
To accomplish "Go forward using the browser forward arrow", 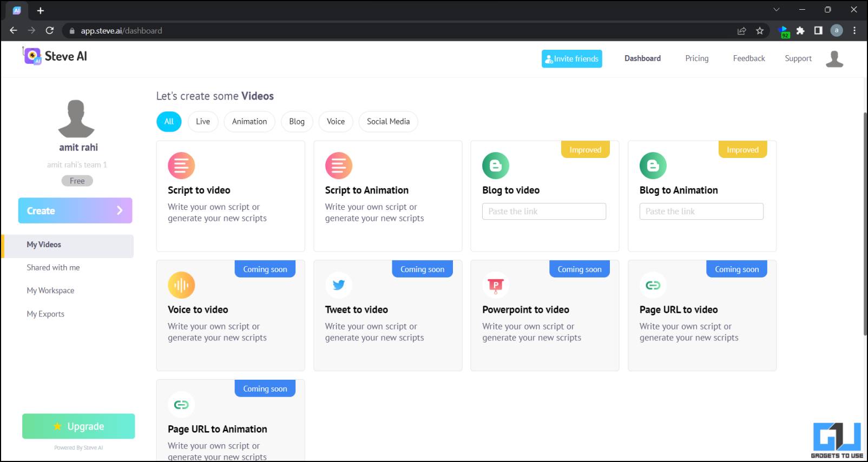I will pos(31,31).
